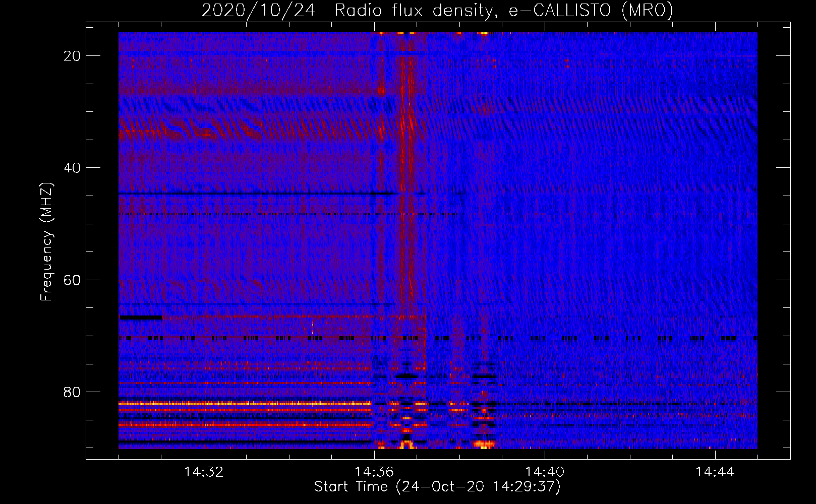Select the 14:32 time tick label
This screenshot has width=816, height=504.
(204, 472)
